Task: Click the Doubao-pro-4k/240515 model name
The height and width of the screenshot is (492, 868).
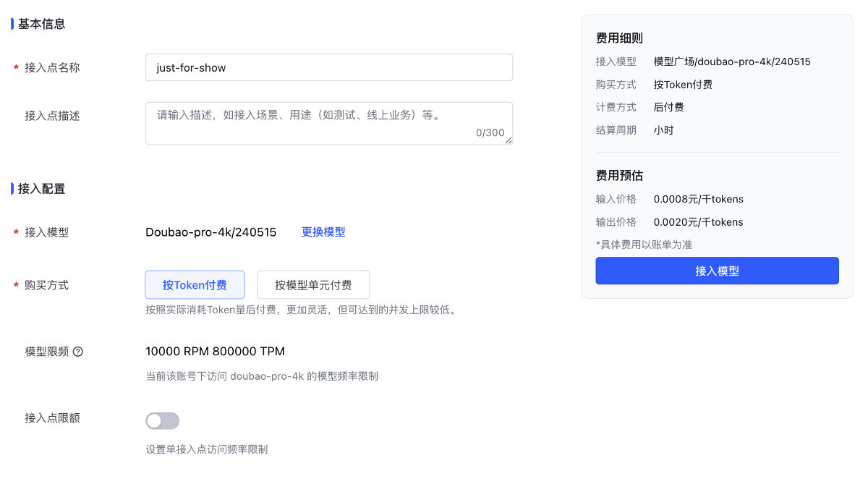Action: point(210,232)
